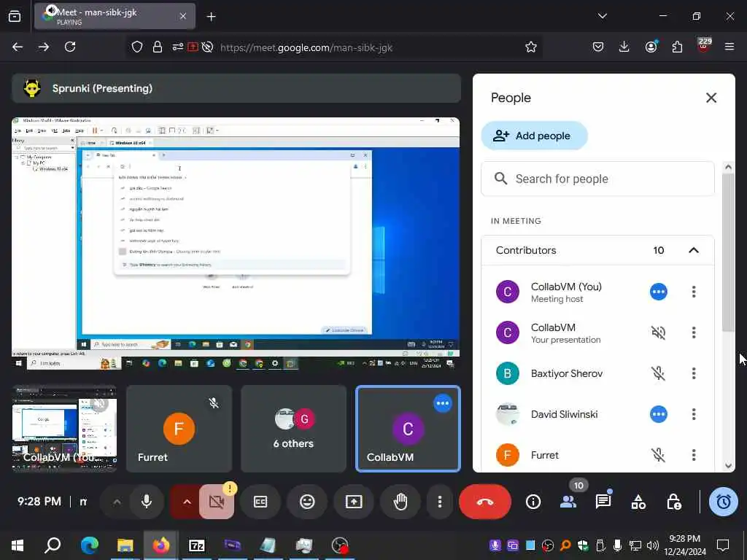Open the Activities shapes icon
Image resolution: width=747 pixels, height=560 pixels.
tap(638, 502)
